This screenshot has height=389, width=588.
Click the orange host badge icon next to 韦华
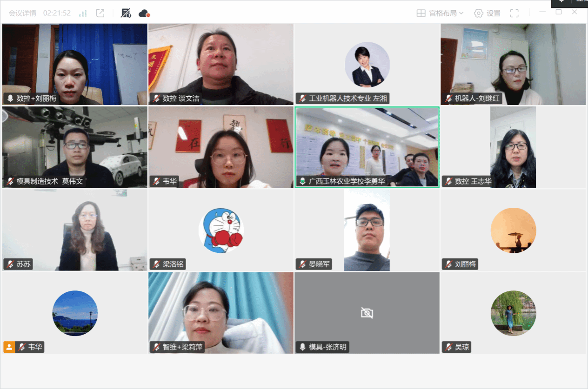click(x=9, y=347)
